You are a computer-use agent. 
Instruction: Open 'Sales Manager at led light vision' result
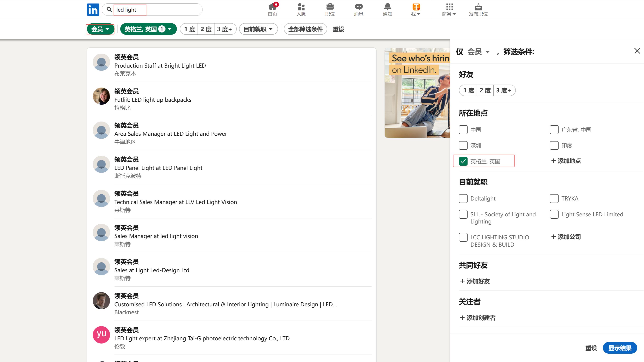156,236
